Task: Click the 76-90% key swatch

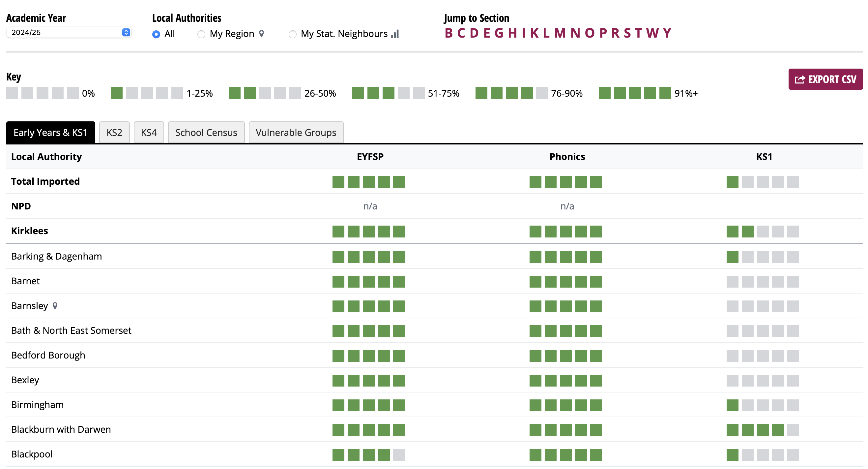Action: pyautogui.click(x=511, y=93)
